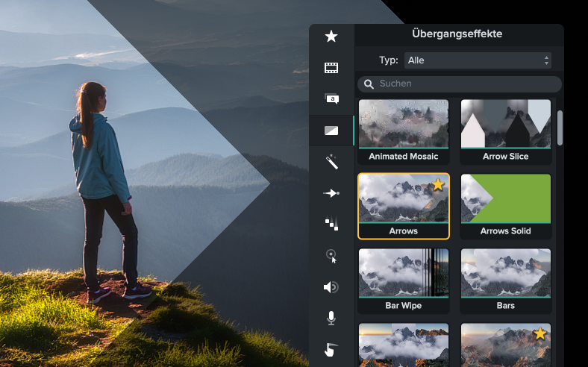Click the Bar Wipe label
The height and width of the screenshot is (367, 588).
click(x=404, y=306)
